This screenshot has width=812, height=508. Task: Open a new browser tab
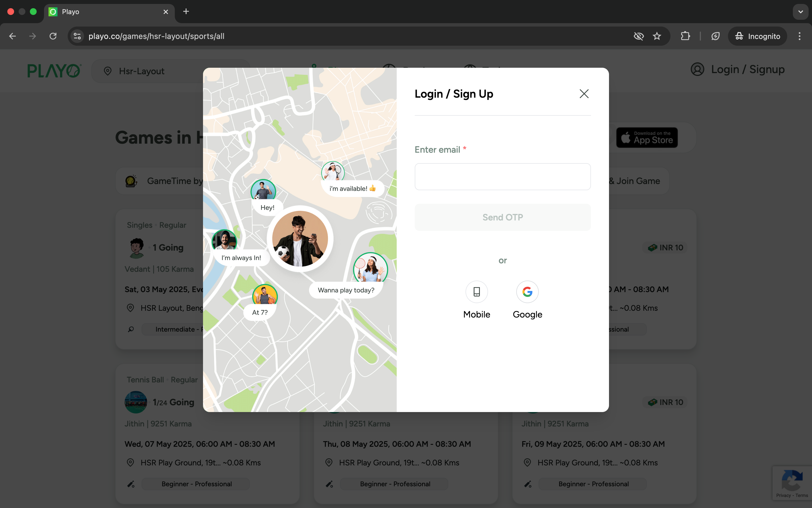click(x=186, y=12)
